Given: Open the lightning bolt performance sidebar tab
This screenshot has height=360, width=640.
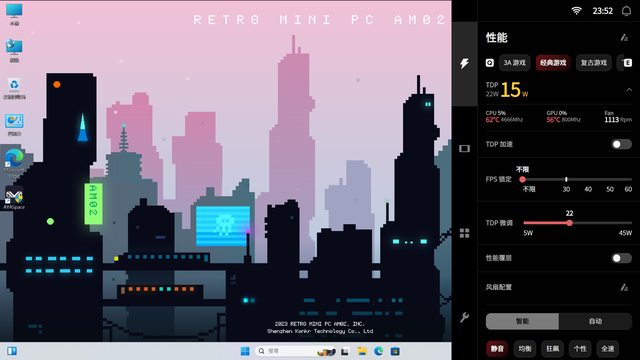Looking at the screenshot, I should tap(464, 63).
